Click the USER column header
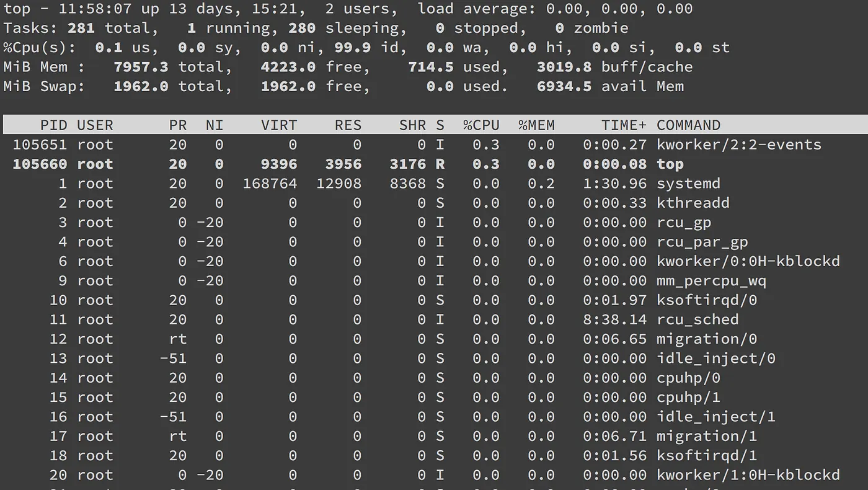868x490 pixels. (95, 125)
